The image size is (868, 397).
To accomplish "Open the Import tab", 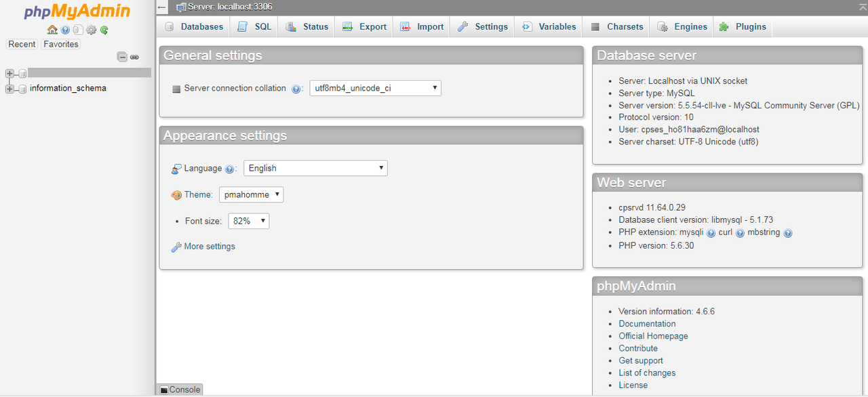I will (422, 26).
